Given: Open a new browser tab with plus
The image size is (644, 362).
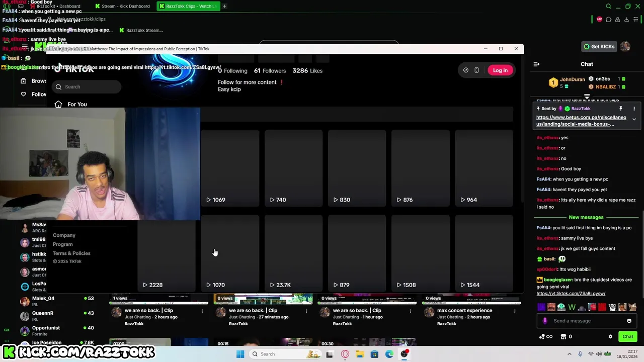Looking at the screenshot, I should click(x=224, y=6).
